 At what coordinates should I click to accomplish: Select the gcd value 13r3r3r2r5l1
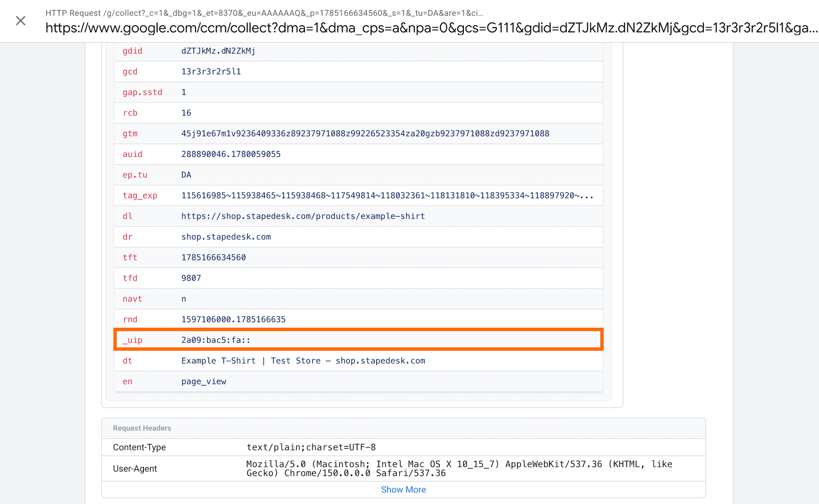click(x=211, y=72)
